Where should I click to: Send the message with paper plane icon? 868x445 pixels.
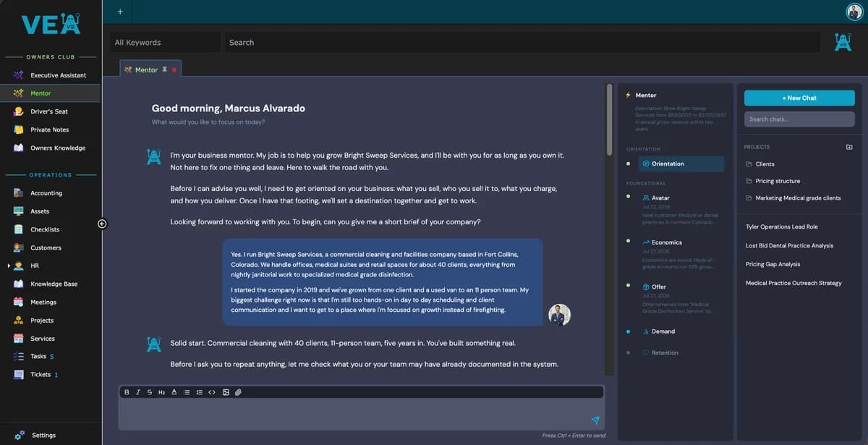pyautogui.click(x=595, y=420)
